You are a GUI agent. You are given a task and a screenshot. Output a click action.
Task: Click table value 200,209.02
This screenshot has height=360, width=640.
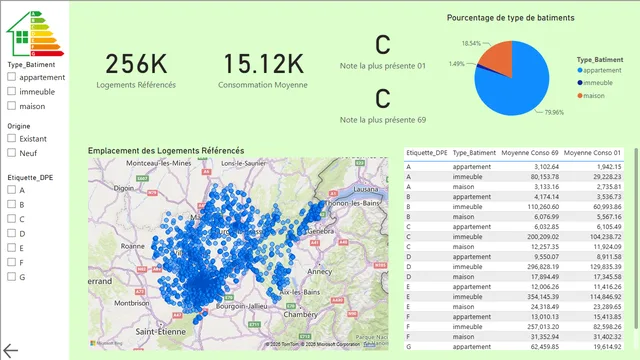[543, 237]
